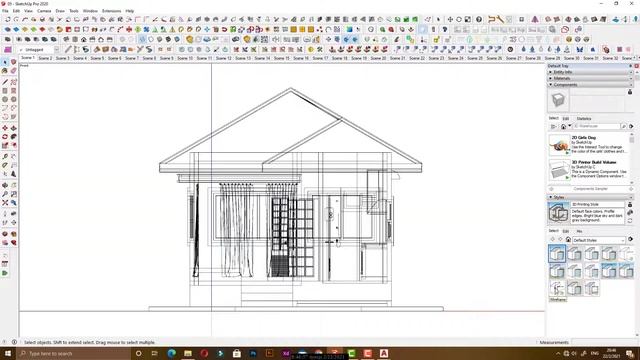Open the Extensions menu
640x360 pixels.
coord(111,11)
